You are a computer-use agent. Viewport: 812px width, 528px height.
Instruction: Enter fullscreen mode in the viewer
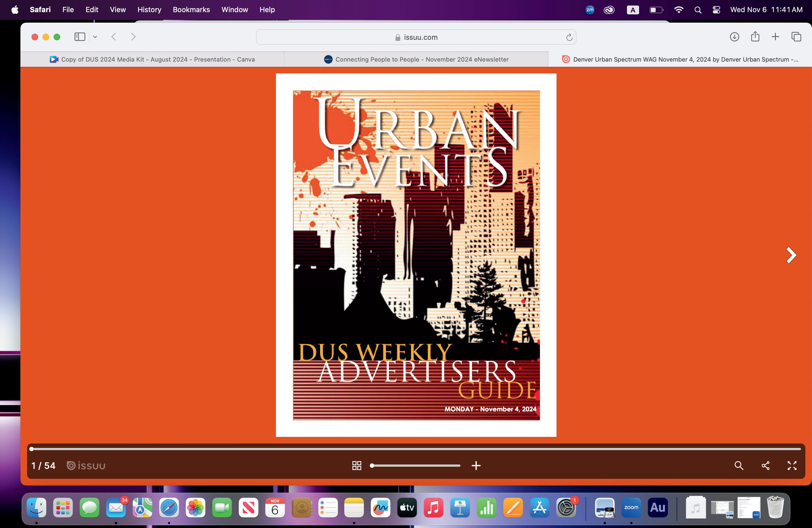792,466
